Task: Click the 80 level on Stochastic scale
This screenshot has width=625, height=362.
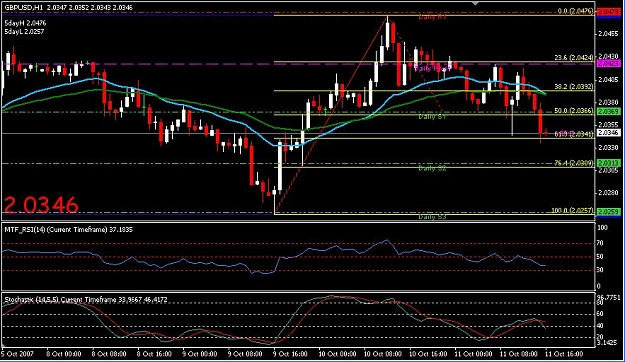Action: 600,303
